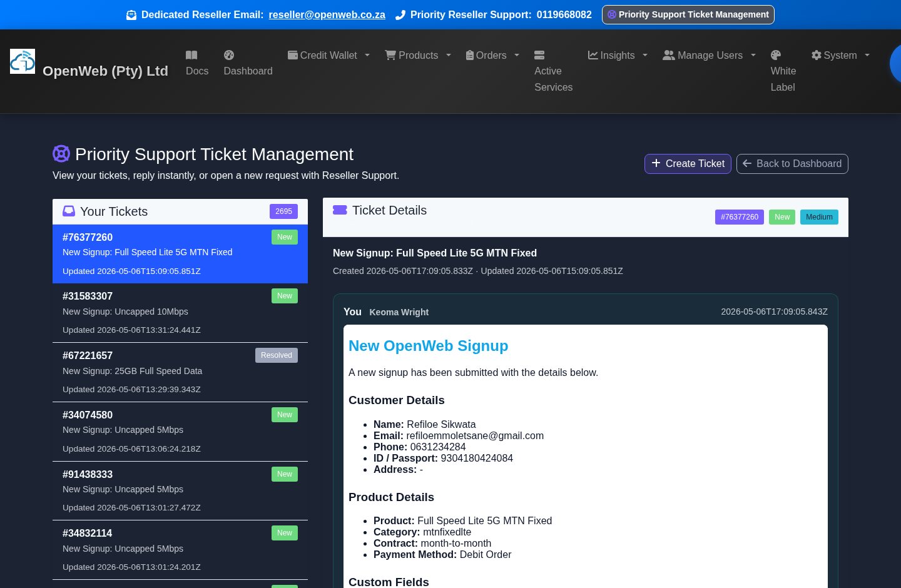This screenshot has width=901, height=588.
Task: Click the Payment Method Debit Order line
Action: pyautogui.click(x=442, y=555)
